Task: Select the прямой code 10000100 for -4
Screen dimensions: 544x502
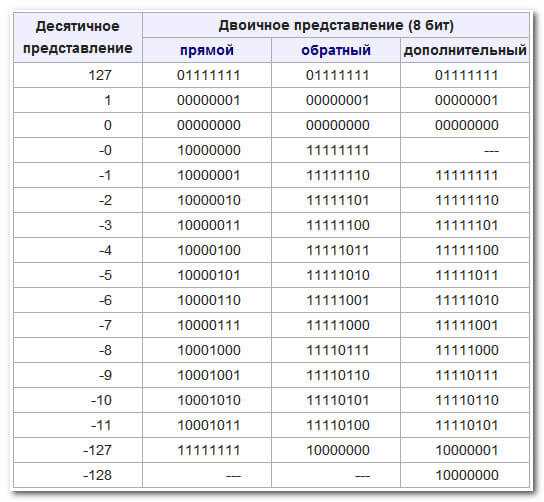Action: click(x=209, y=250)
